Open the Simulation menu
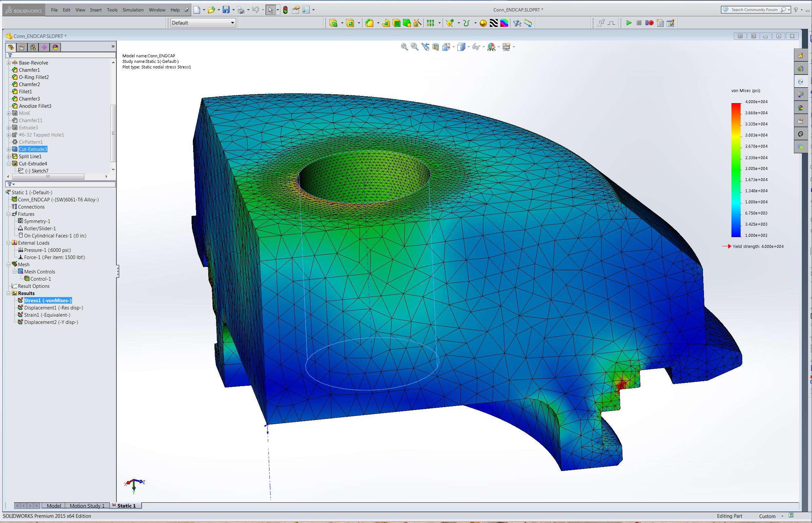812x523 pixels. coord(133,10)
